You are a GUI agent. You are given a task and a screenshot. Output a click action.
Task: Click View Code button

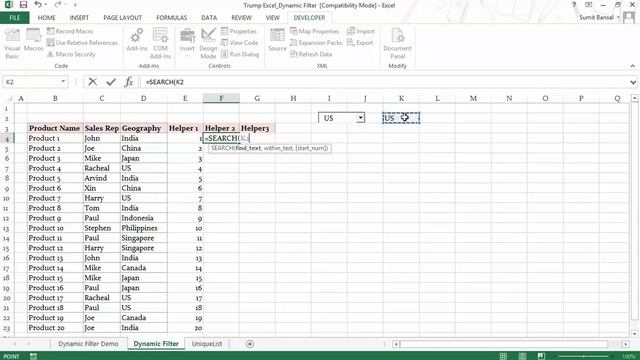[240, 42]
